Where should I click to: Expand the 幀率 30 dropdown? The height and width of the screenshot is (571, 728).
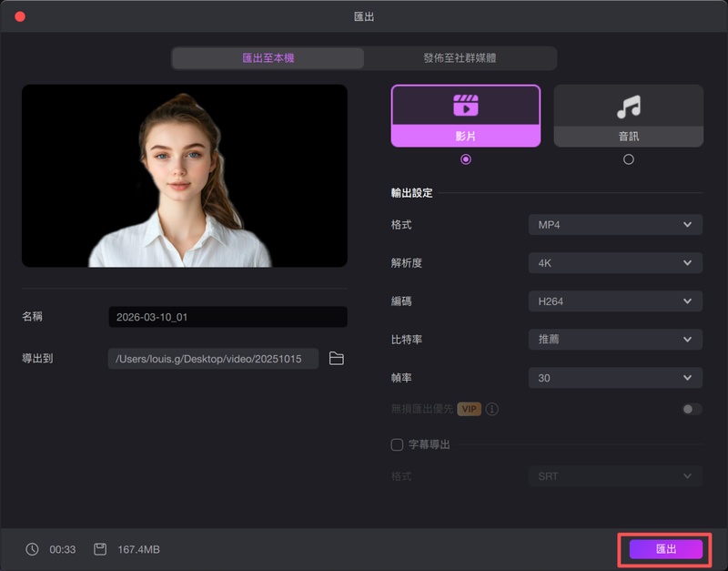(x=615, y=378)
